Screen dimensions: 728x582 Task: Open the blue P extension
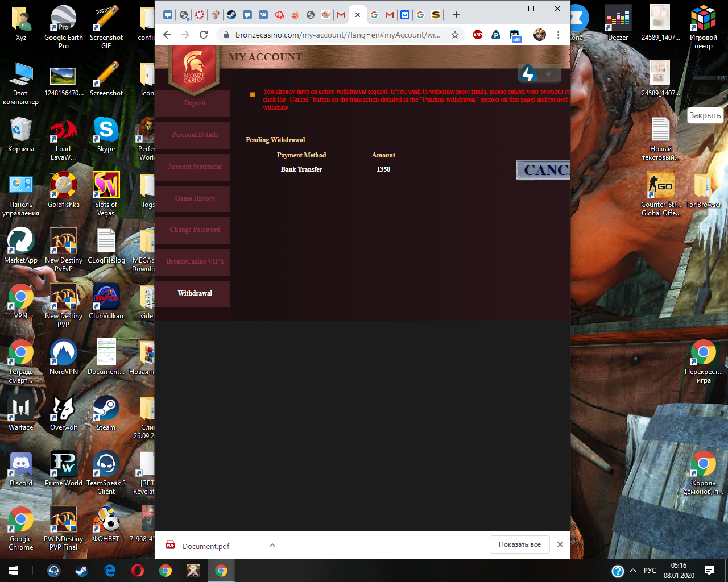[x=496, y=35]
